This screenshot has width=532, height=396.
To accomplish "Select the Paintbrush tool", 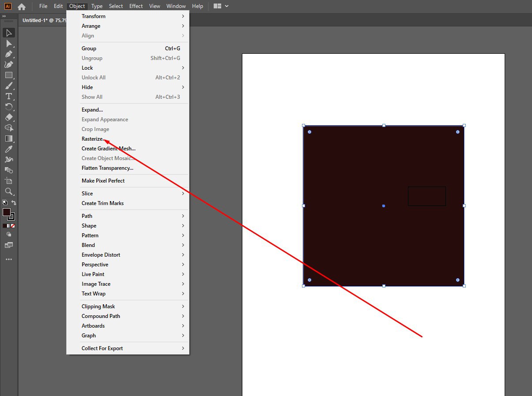I will pos(9,86).
